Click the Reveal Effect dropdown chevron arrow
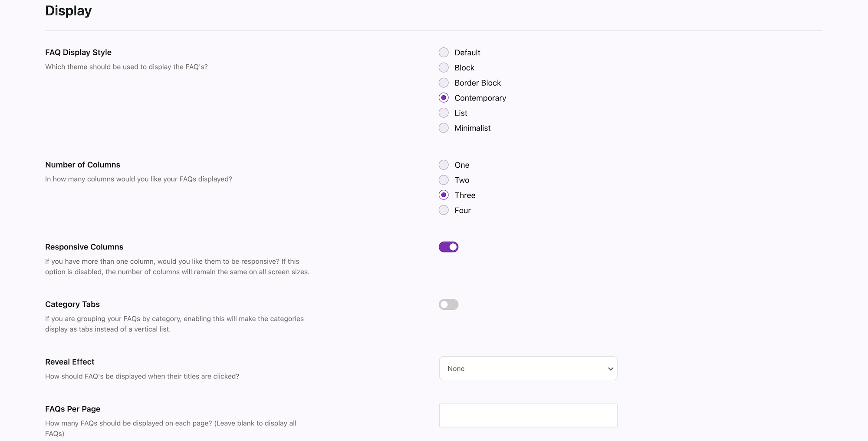 point(610,369)
